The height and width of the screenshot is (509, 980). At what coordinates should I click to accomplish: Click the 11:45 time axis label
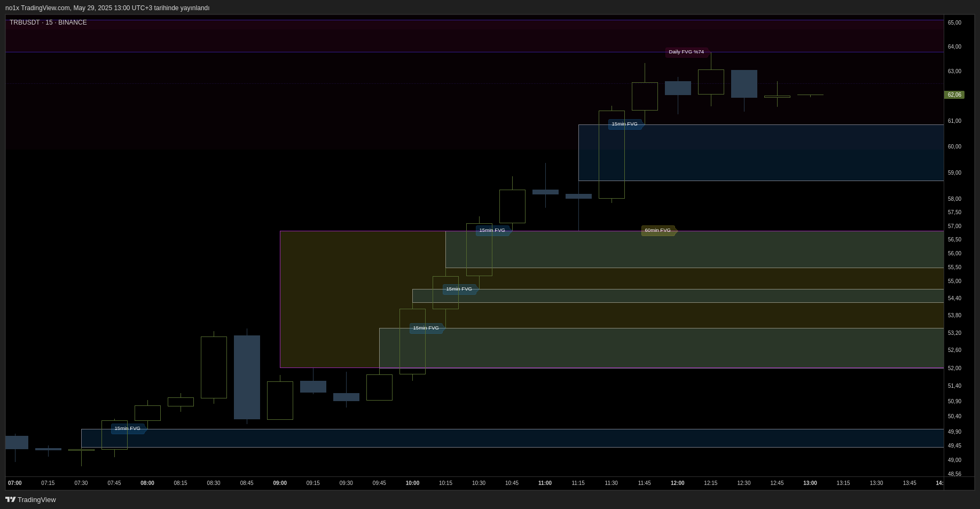645,483
